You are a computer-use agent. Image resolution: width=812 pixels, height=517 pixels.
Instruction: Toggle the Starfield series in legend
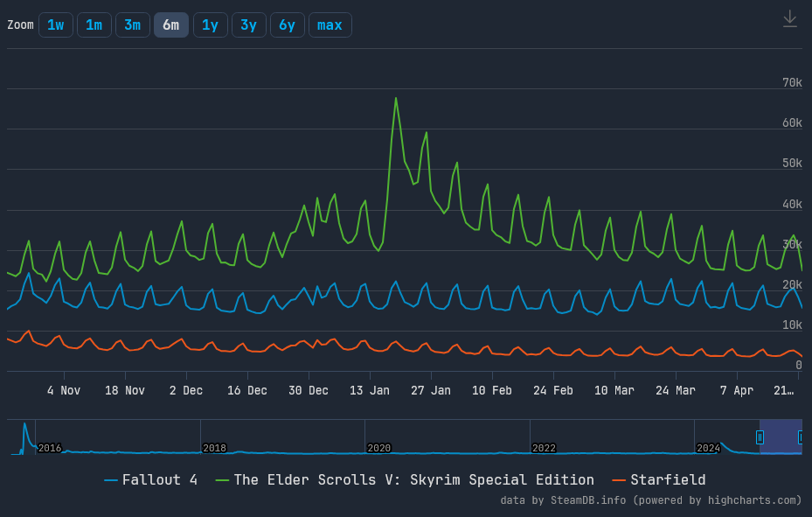pyautogui.click(x=659, y=479)
